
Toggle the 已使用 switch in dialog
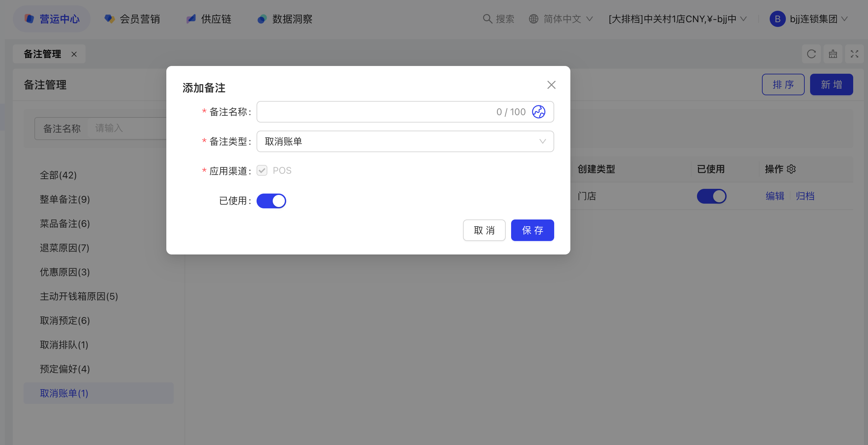coord(271,201)
